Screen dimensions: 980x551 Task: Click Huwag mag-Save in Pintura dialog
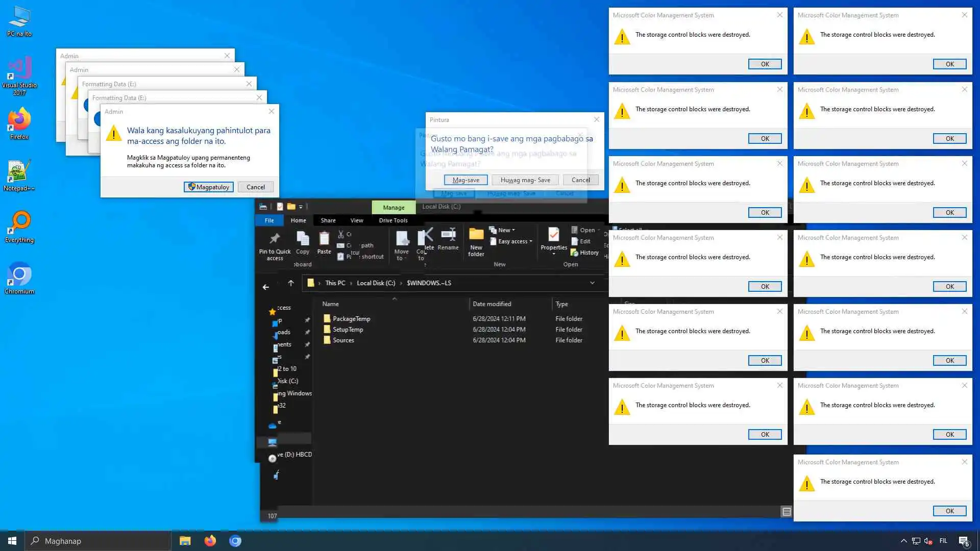coord(525,180)
